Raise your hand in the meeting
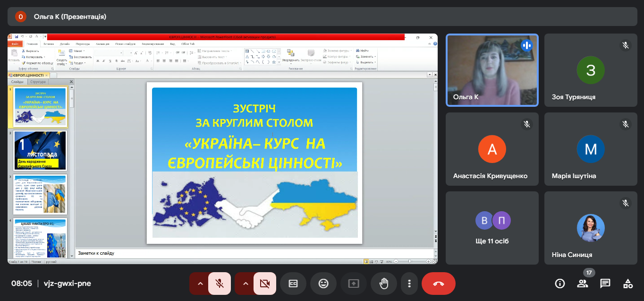 point(384,284)
